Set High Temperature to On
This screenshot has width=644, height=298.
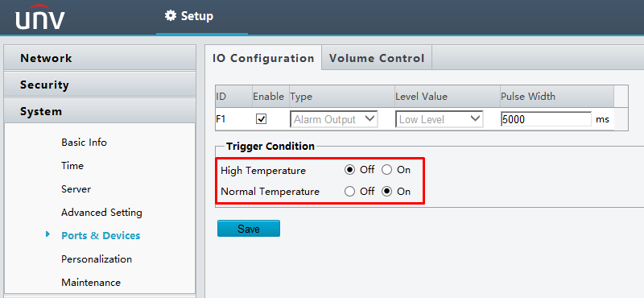(x=386, y=170)
